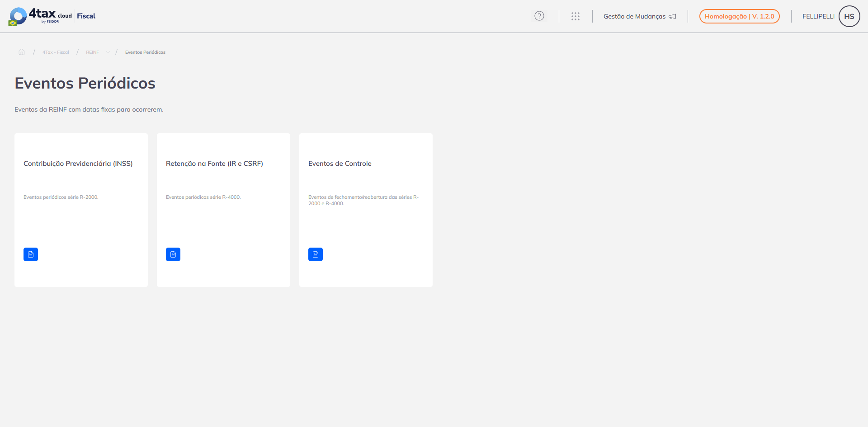Click the Homologação | V. 1.2.0 badge
This screenshot has width=868, height=427.
740,16
